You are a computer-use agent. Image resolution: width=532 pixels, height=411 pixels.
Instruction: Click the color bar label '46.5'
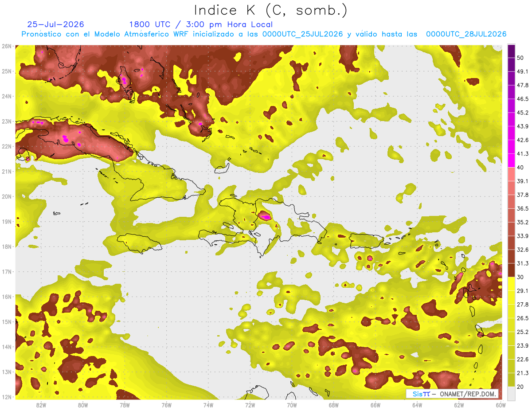click(x=522, y=99)
